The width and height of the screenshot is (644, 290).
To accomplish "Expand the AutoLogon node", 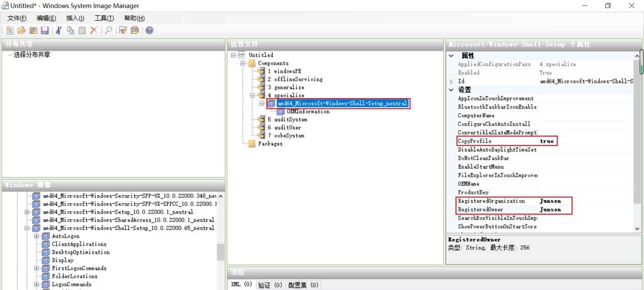I will click(37, 236).
